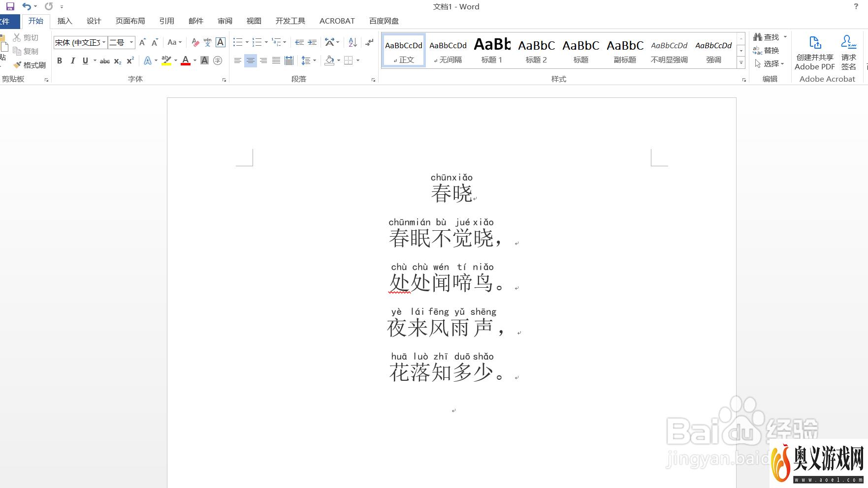This screenshot has height=488, width=868.
Task: Apply yellow text highlight color
Action: point(166,61)
